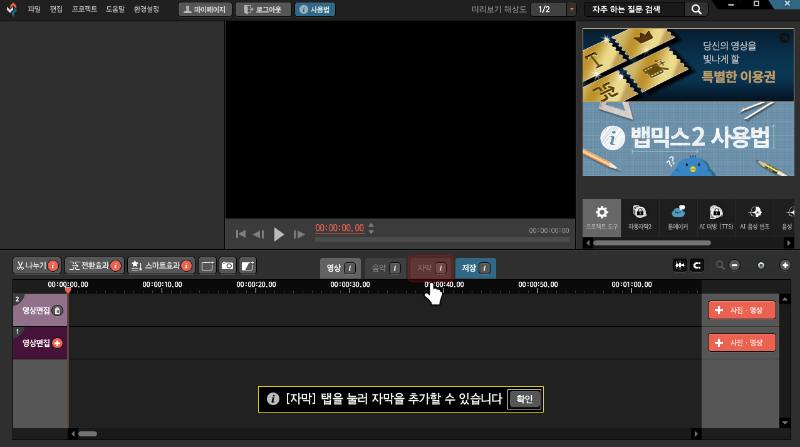800x447 pixels.
Task: Switch to the 자막 tab
Action: point(431,268)
